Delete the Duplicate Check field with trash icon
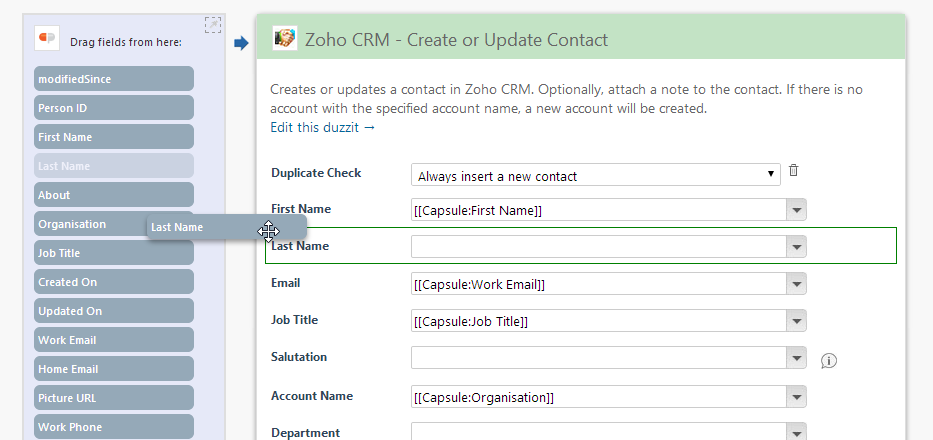Viewport: 933px width, 440px height. [x=793, y=170]
